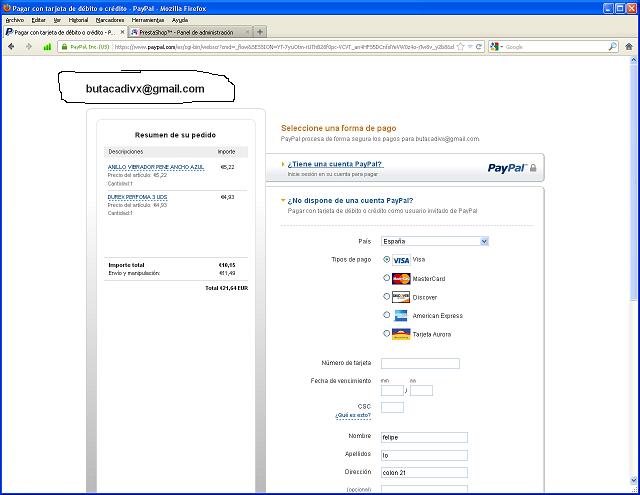Go back using the browser back arrow
Image resolution: width=640 pixels, height=495 pixels.
11,47
